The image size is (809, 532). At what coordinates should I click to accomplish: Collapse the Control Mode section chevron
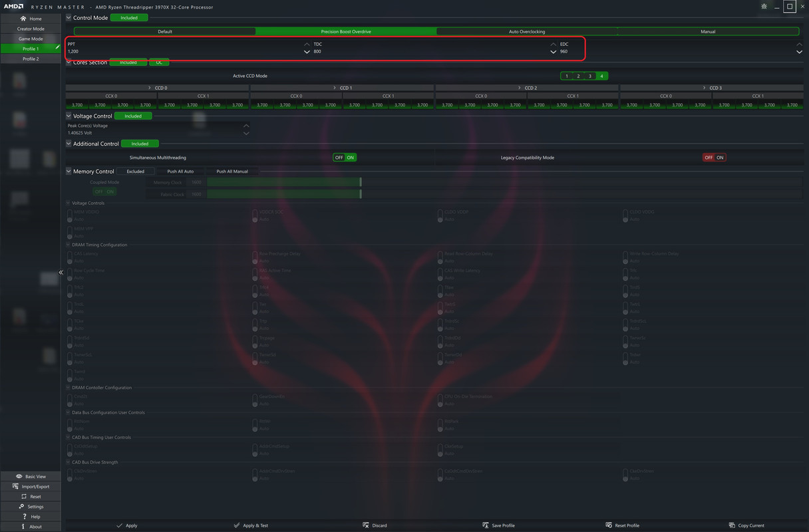69,18
